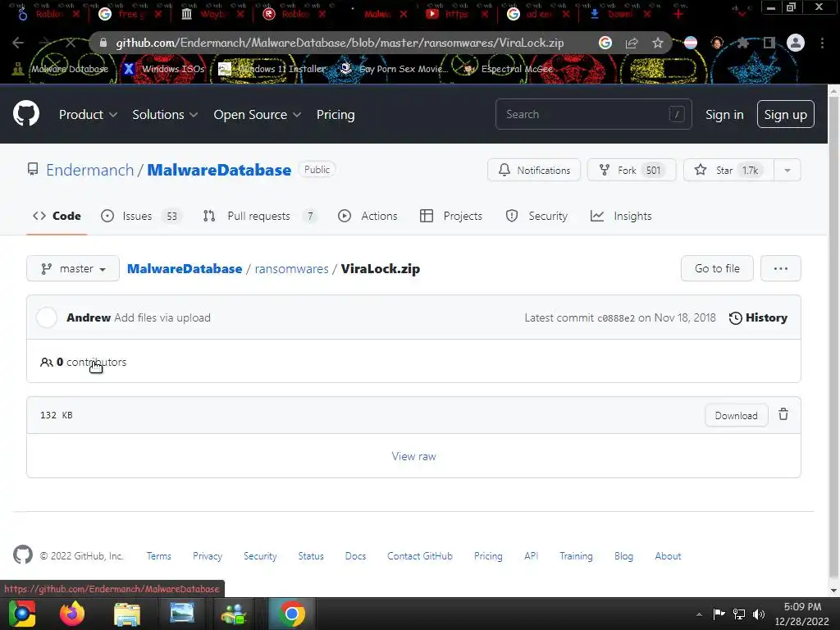Click the Notifications bell button
This screenshot has height=630, width=840.
[533, 170]
